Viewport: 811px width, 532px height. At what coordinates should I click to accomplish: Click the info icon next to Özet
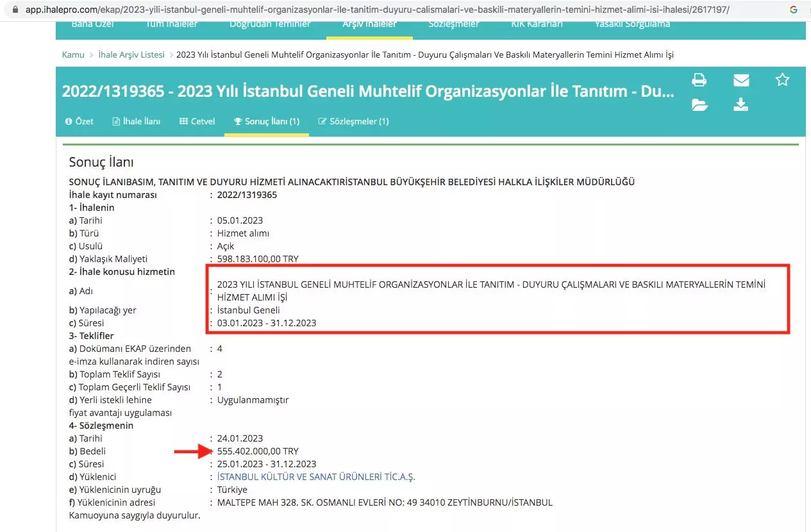pyautogui.click(x=69, y=121)
